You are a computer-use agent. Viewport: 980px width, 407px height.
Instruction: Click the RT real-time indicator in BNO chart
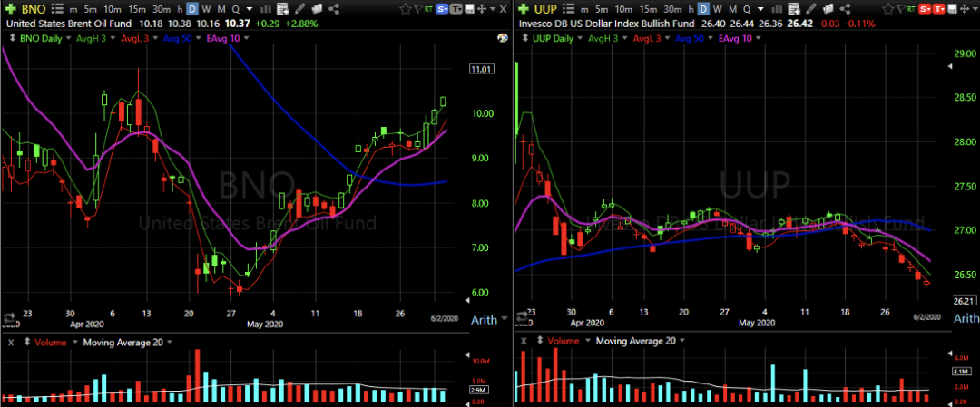[428, 9]
